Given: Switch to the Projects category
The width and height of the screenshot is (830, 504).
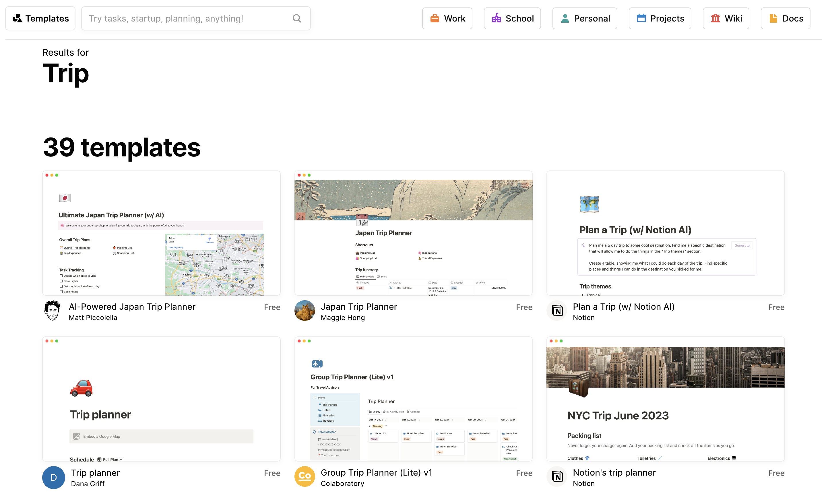Looking at the screenshot, I should [x=660, y=19].
